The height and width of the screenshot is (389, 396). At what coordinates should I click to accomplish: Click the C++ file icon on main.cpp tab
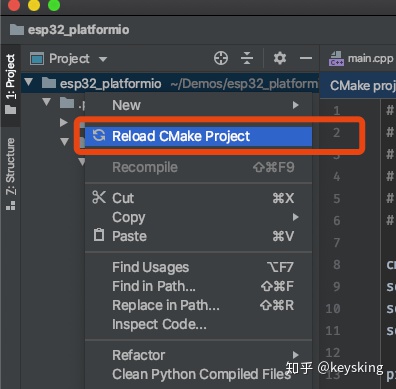(336, 59)
